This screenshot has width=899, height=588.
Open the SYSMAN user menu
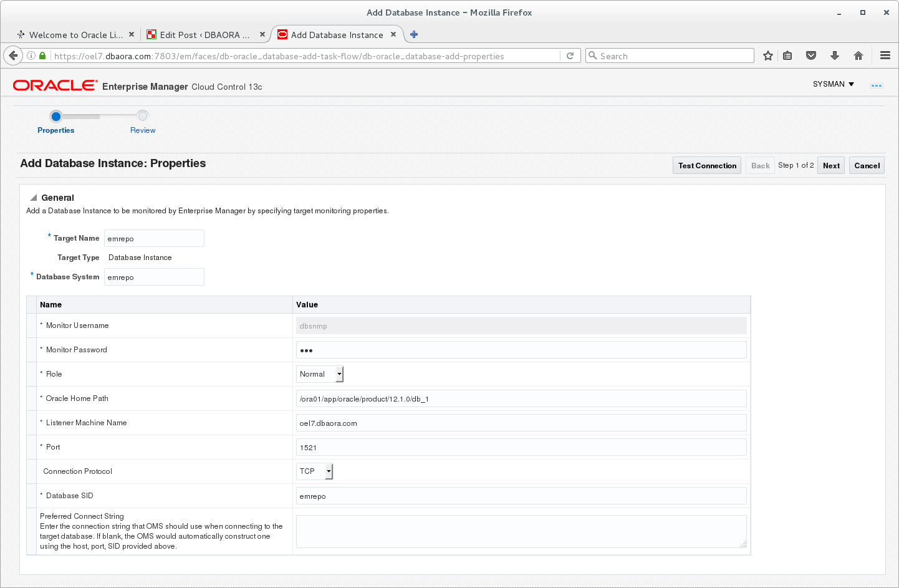pos(834,84)
